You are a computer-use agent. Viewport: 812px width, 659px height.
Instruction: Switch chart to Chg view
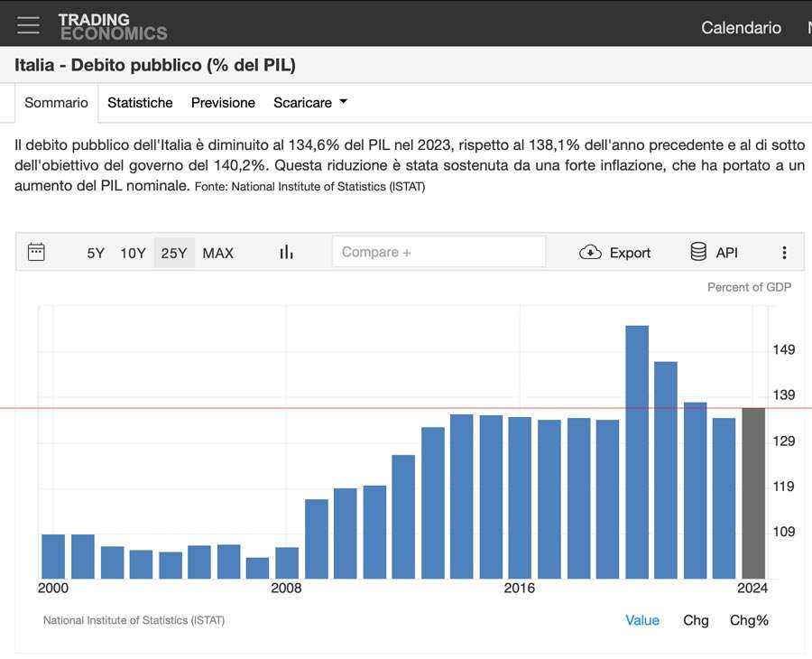696,620
